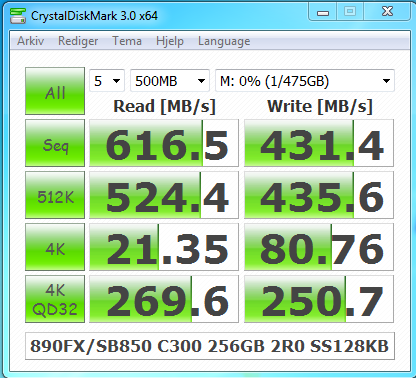416x378 pixels.
Task: Click the 4K write result 80.76
Action: (319, 247)
